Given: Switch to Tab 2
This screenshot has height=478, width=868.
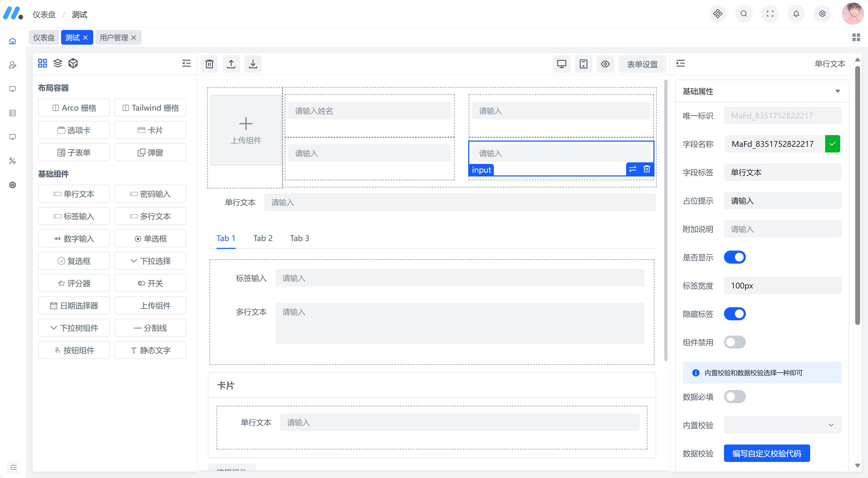Looking at the screenshot, I should coord(263,238).
